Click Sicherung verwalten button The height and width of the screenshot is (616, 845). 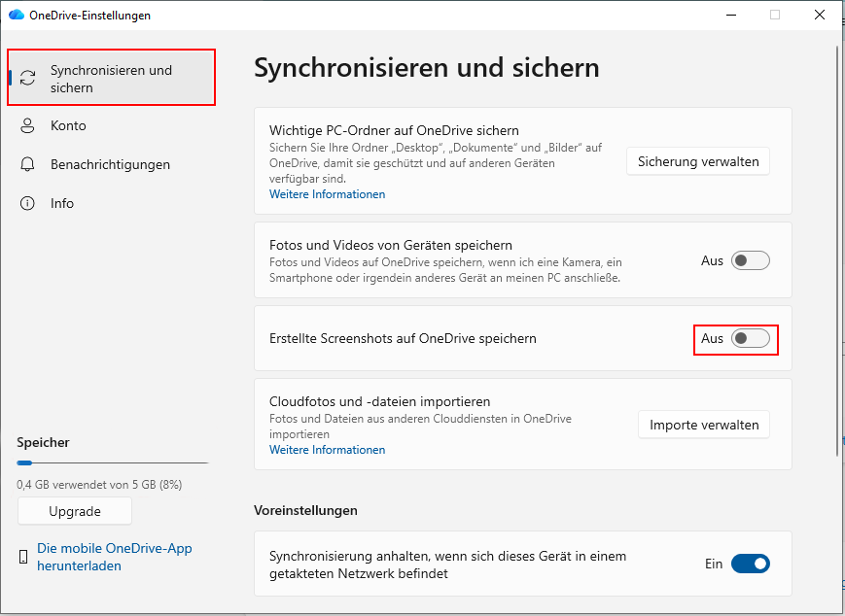point(698,161)
